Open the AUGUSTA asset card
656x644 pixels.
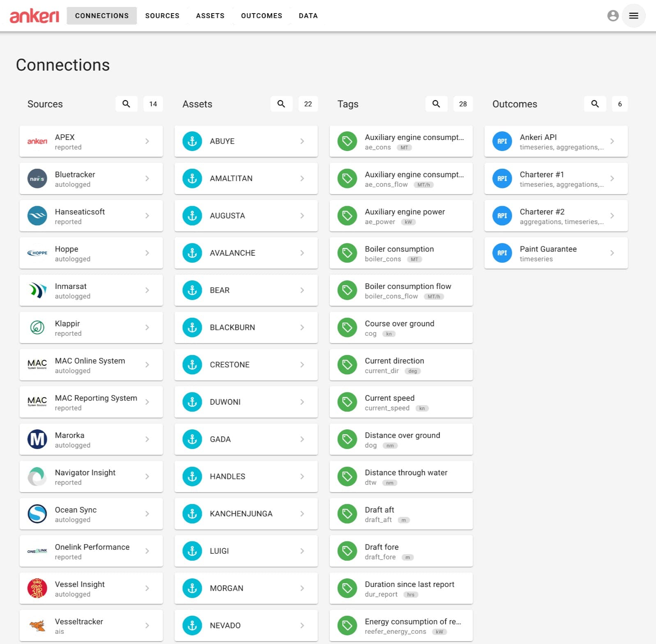(246, 216)
